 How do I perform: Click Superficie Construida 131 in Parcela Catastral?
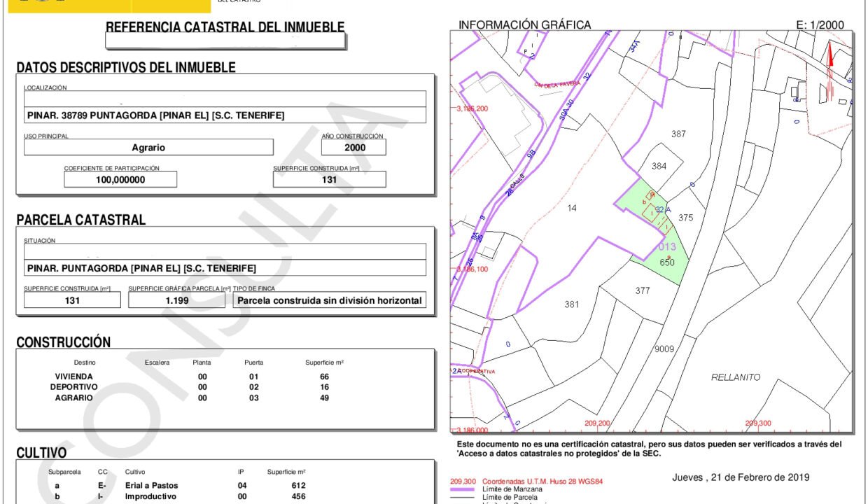coord(72,300)
